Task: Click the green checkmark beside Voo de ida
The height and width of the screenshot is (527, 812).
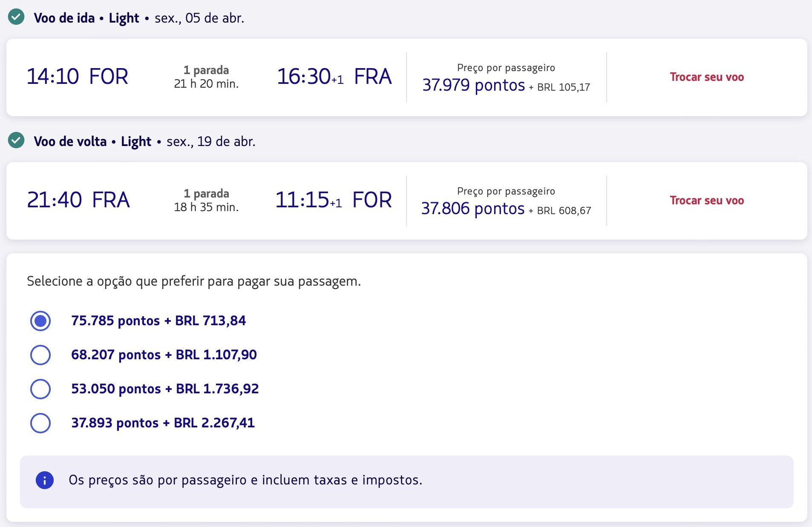Action: [x=16, y=17]
